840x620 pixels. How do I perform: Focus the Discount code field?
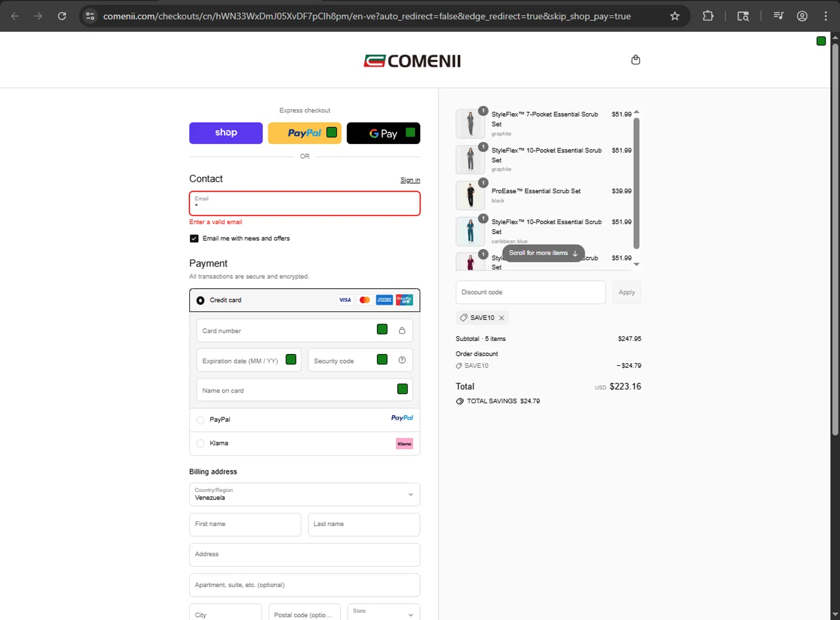coord(530,292)
